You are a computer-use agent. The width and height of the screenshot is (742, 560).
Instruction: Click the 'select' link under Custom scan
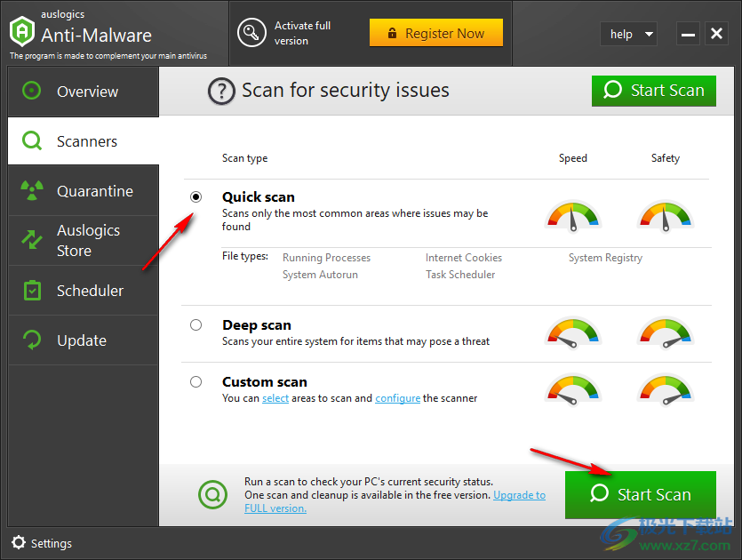(x=275, y=398)
